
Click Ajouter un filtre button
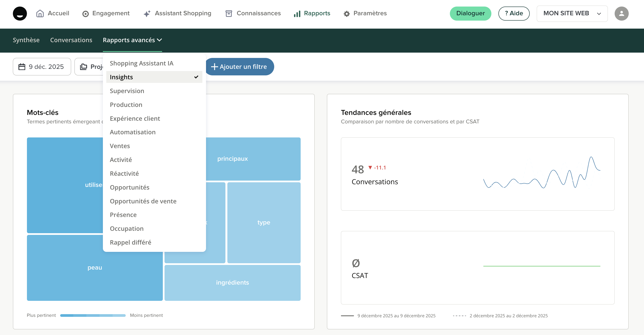pos(239,67)
